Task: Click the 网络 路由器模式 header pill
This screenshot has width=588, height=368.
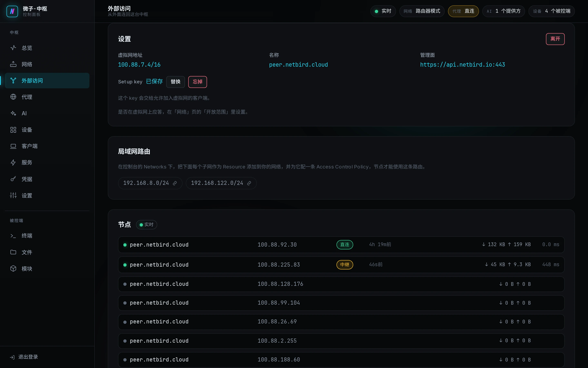Action: (x=422, y=11)
